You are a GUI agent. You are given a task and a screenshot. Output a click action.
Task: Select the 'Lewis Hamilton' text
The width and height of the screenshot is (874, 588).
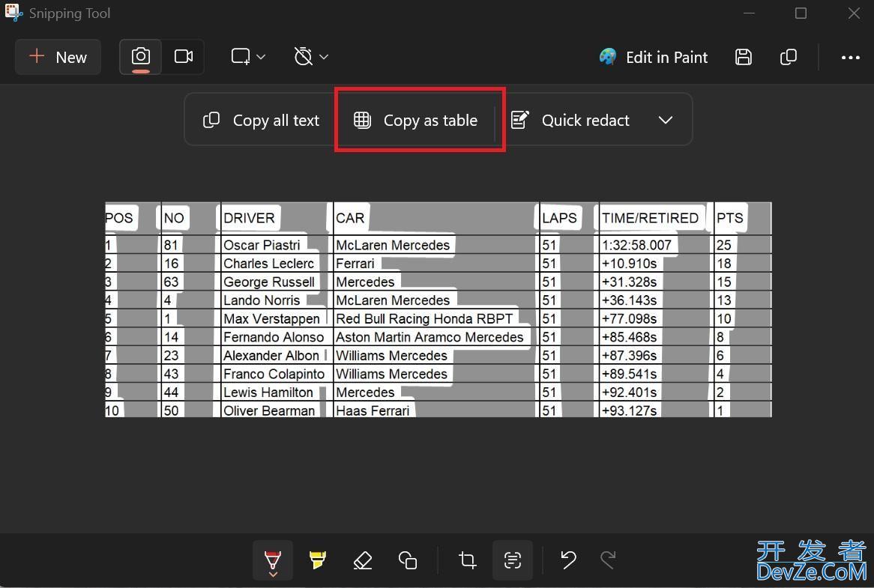[x=268, y=392]
